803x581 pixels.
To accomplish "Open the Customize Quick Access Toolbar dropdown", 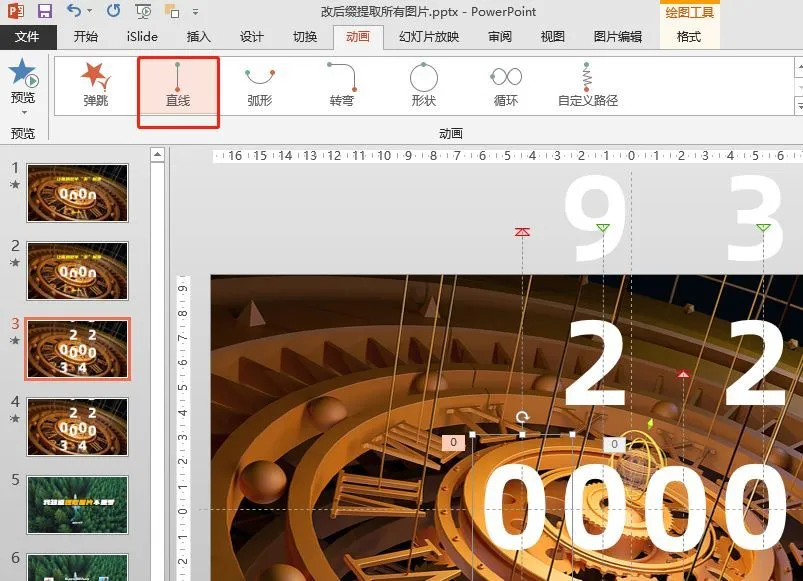I will click(x=195, y=12).
